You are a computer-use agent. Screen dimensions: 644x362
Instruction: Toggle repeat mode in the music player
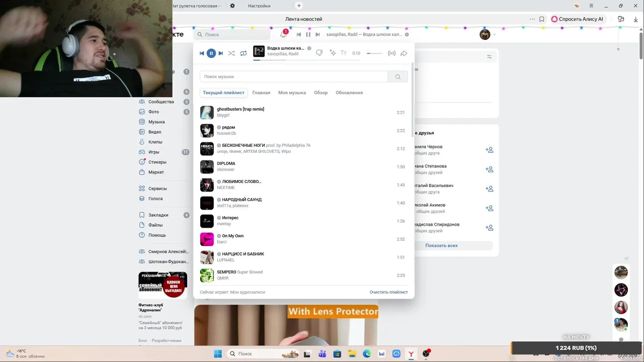(x=244, y=53)
